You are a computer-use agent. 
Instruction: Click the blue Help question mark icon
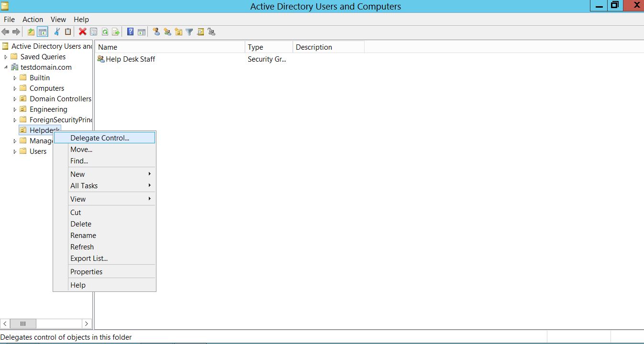130,32
